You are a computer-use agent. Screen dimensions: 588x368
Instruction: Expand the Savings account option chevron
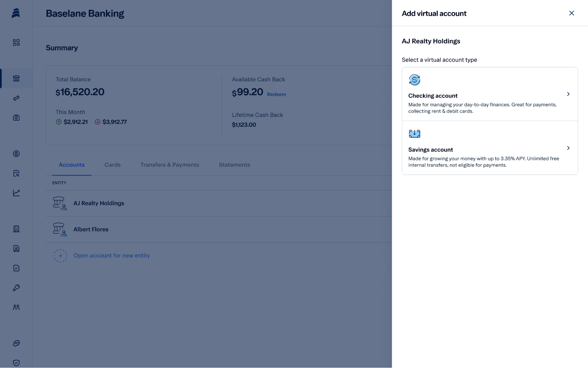pyautogui.click(x=568, y=148)
